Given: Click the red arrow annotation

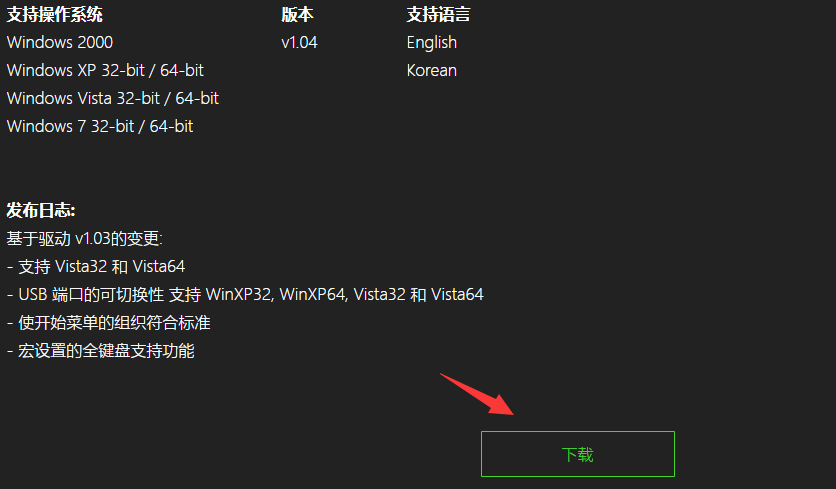Looking at the screenshot, I should coord(476,394).
